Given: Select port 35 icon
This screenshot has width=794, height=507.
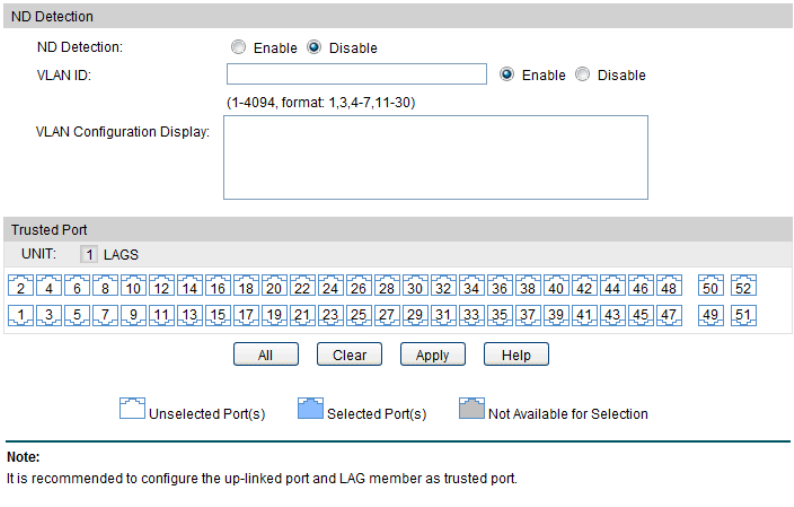Looking at the screenshot, I should [x=500, y=315].
